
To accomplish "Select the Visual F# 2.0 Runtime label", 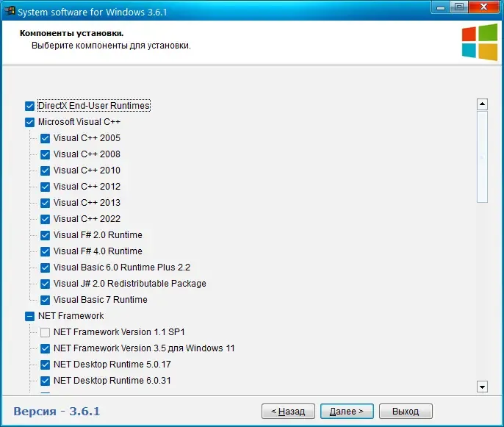I will coord(98,235).
